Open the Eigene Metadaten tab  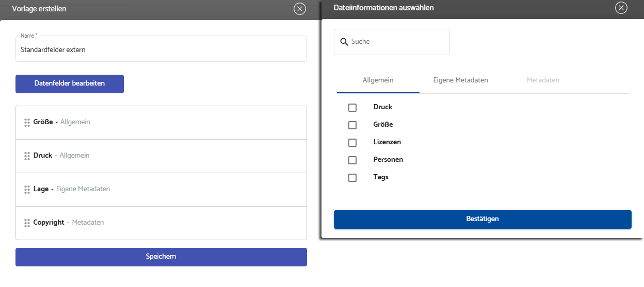click(x=460, y=80)
